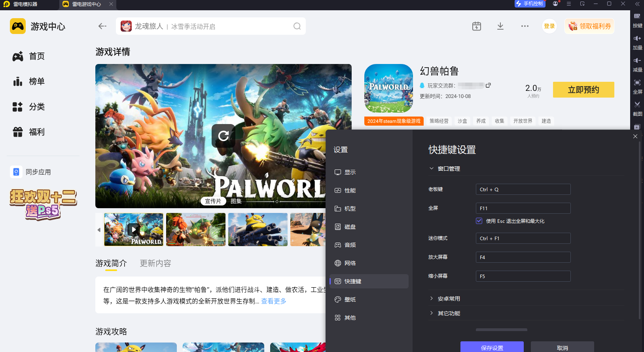Go back with the left arrow icon
Screen dimensions: 644x352
click(x=102, y=26)
